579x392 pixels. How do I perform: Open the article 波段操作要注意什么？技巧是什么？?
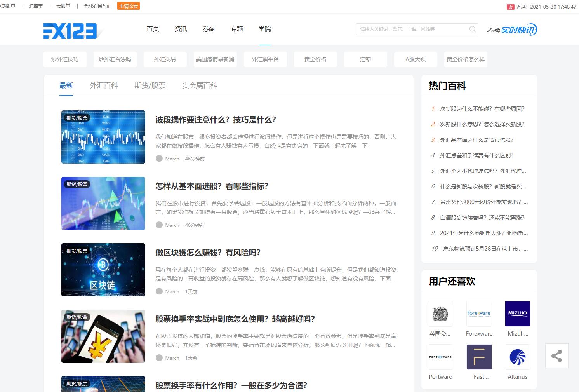click(215, 120)
